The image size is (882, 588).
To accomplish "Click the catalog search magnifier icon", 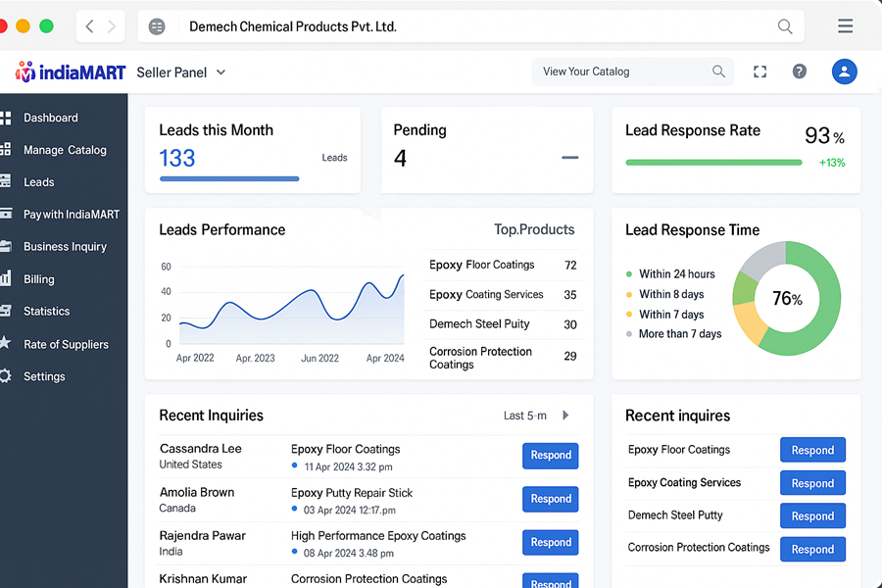I will click(718, 72).
